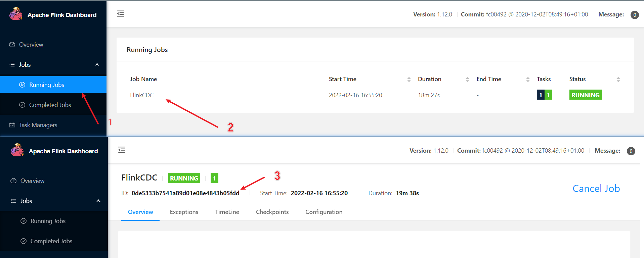The height and width of the screenshot is (258, 644).
Task: Click the Tasks column header
Action: click(544, 79)
